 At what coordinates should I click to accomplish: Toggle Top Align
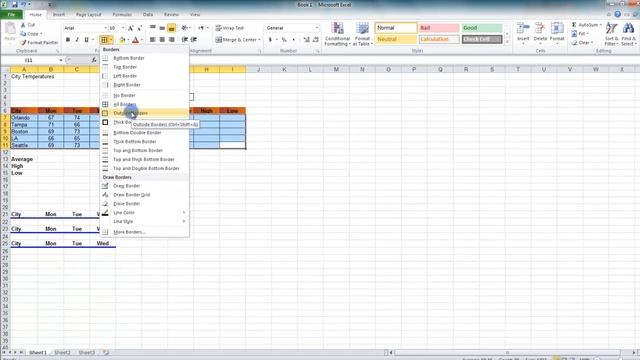click(x=153, y=28)
